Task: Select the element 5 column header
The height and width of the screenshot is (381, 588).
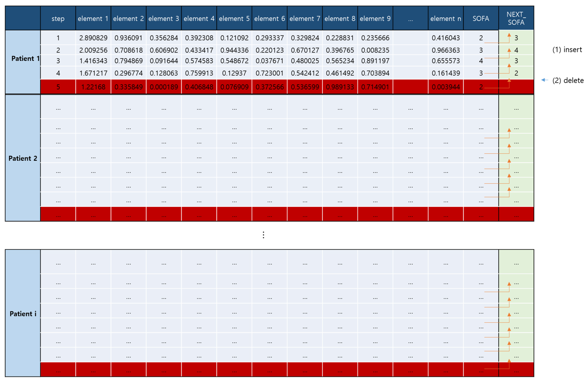Action: pos(234,18)
